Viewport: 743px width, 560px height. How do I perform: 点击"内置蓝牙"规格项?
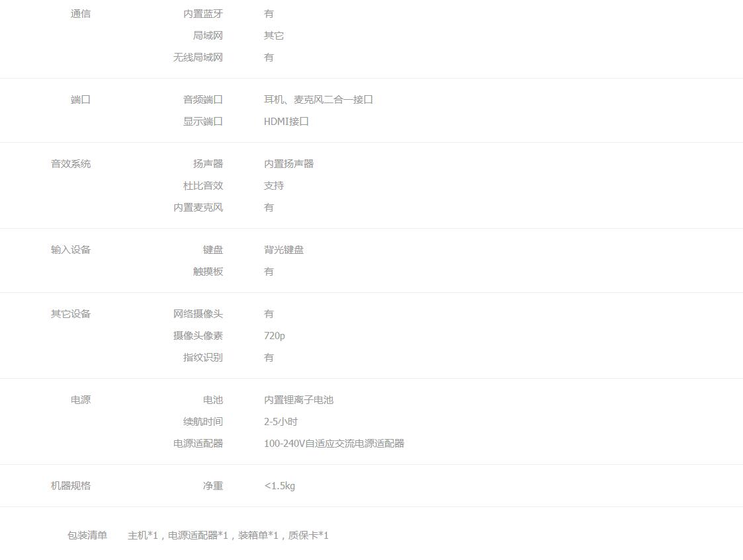202,13
